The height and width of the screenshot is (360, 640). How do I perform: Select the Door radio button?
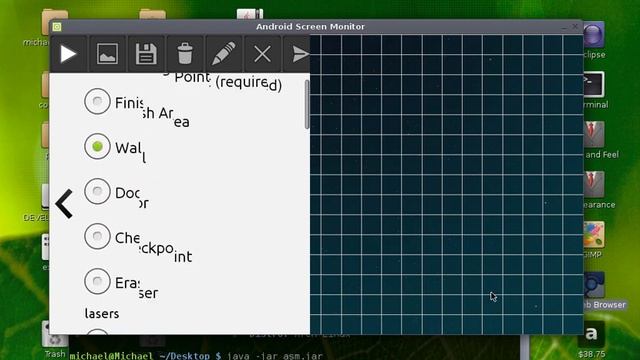(97, 191)
